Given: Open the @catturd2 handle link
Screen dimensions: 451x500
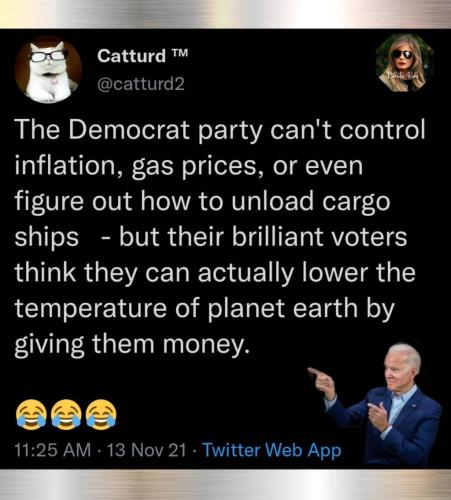Looking at the screenshot, I should [x=141, y=84].
